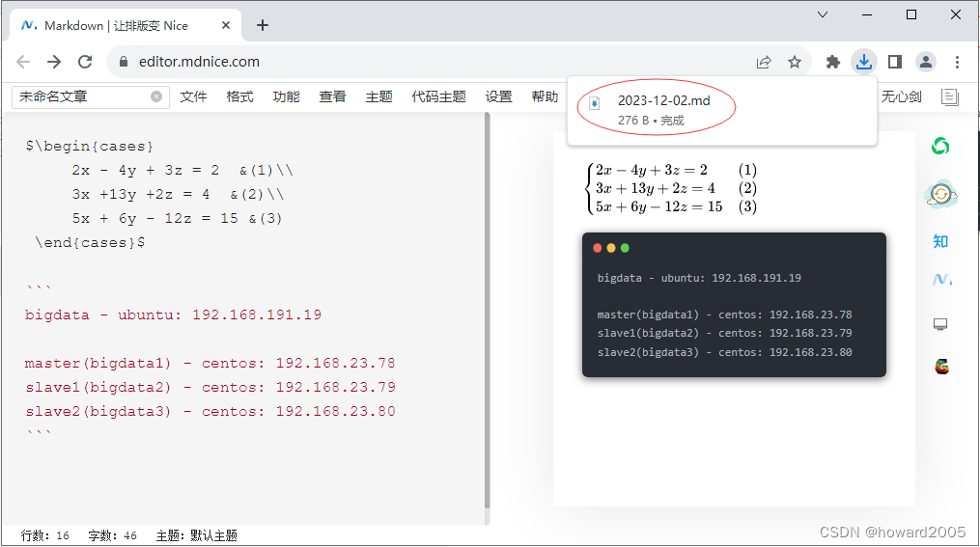Image resolution: width=980 pixels, height=547 pixels.
Task: Click the master(bigdata1) line in editor
Action: pos(210,363)
